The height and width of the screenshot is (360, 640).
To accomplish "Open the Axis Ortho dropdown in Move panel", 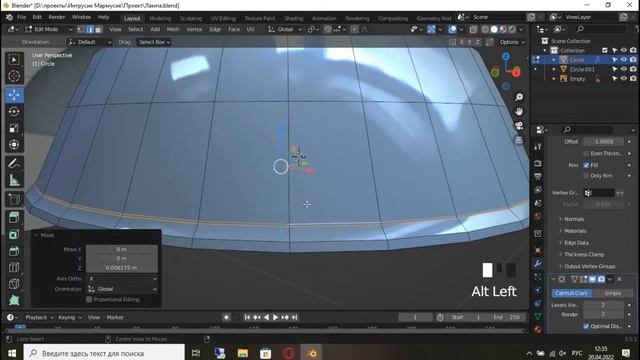I will (122, 279).
